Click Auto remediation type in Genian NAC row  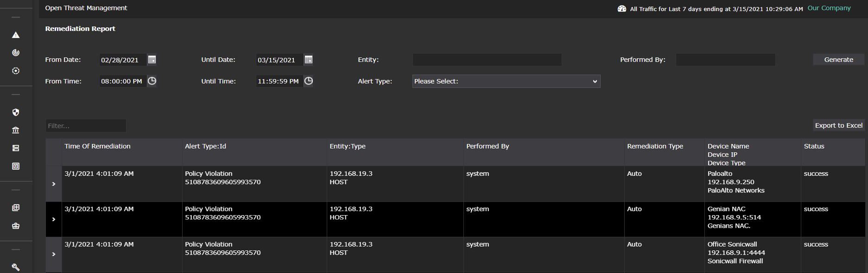(x=634, y=209)
